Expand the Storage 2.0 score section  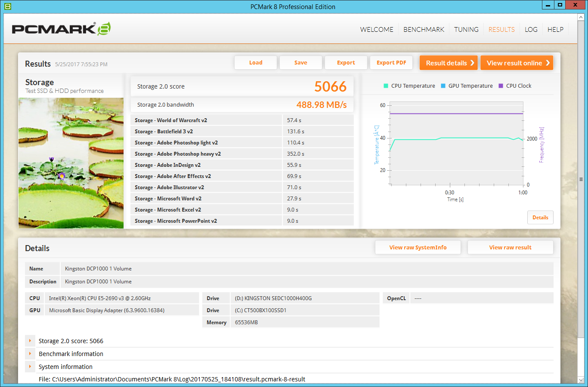(30, 341)
